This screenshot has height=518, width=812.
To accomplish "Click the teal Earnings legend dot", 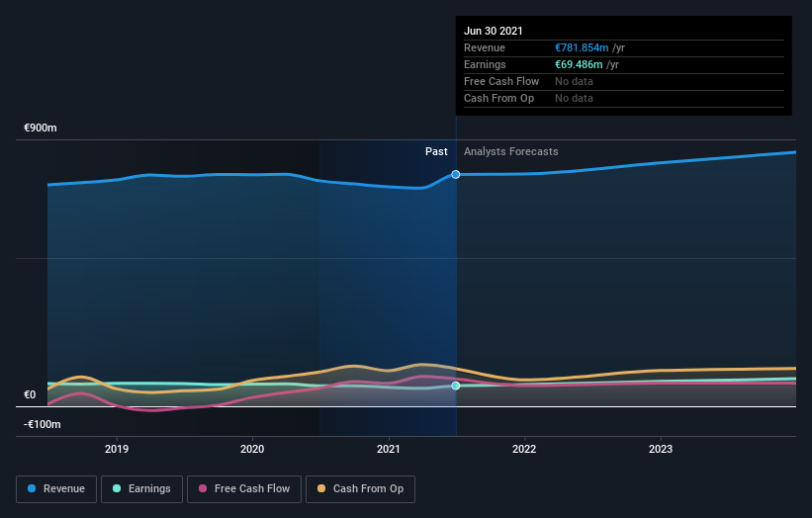I will (117, 488).
